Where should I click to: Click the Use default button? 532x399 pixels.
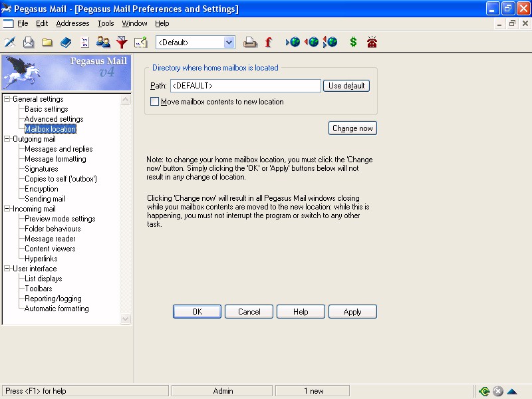(346, 86)
